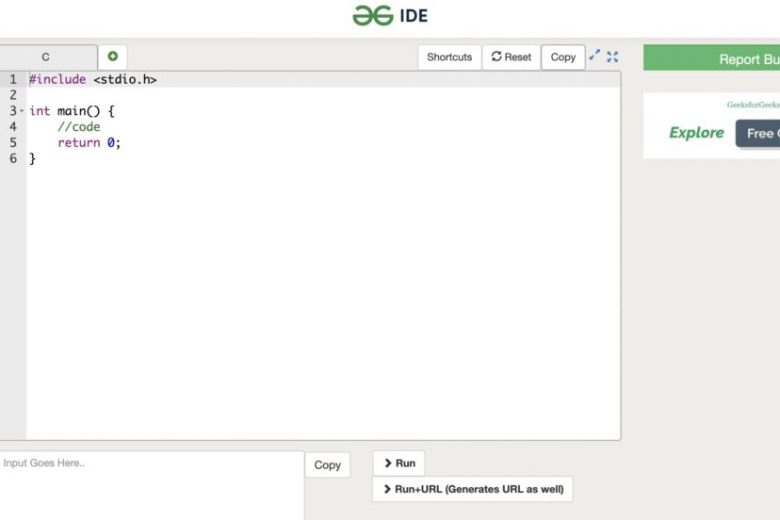Screen dimensions: 780x520
Task: Click the GeeksforGeeks logo in header
Action: [373, 15]
